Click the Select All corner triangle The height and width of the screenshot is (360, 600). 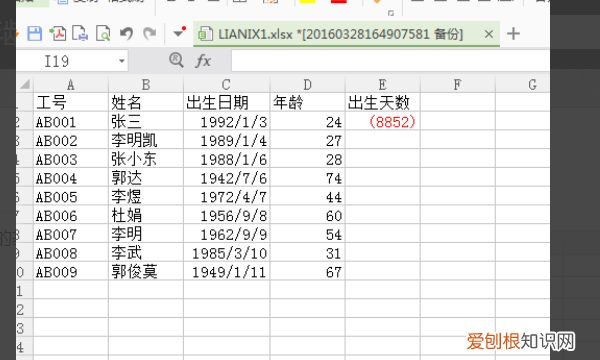point(25,84)
